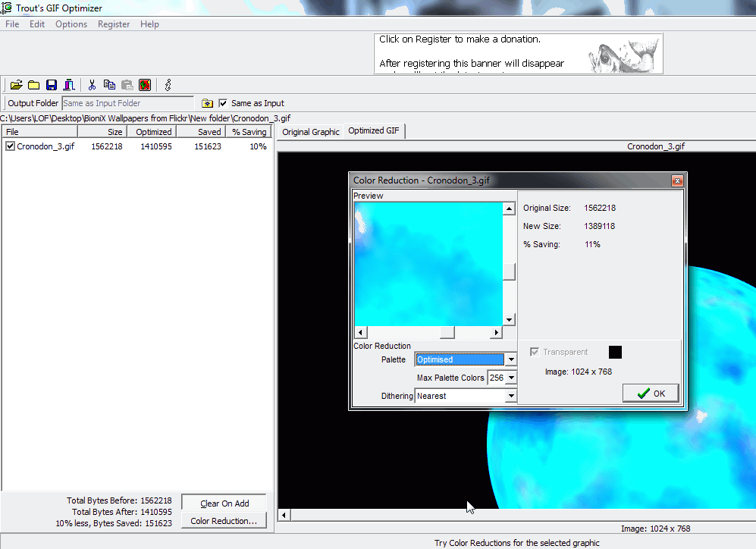The width and height of the screenshot is (756, 549).
Task: Select the Cronodon_3.gif row filename in list
Action: (45, 146)
